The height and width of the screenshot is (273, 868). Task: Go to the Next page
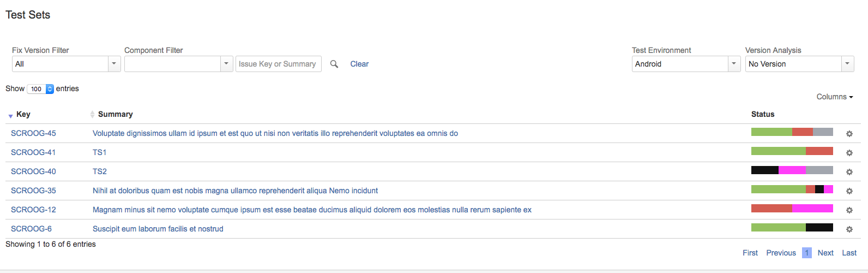point(825,253)
